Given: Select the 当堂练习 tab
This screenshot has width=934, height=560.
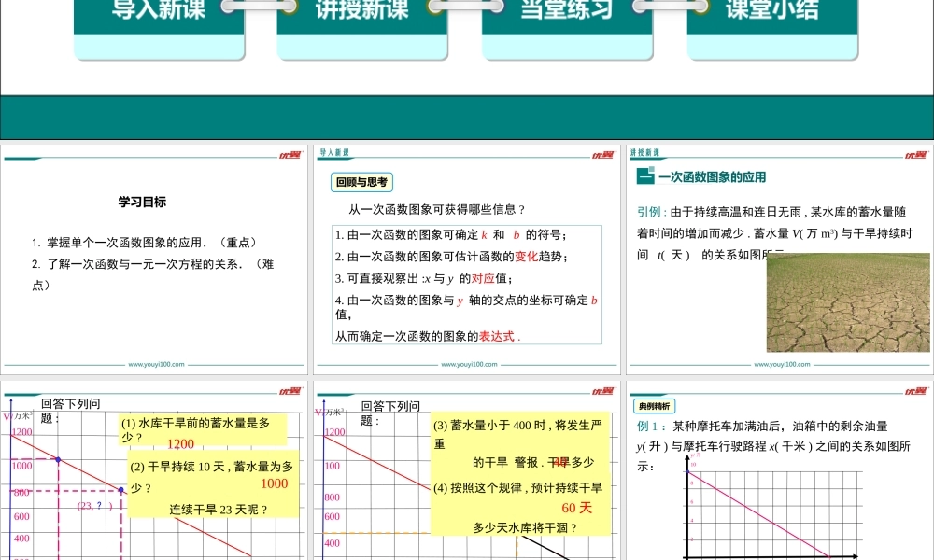Looking at the screenshot, I should click(x=567, y=11).
